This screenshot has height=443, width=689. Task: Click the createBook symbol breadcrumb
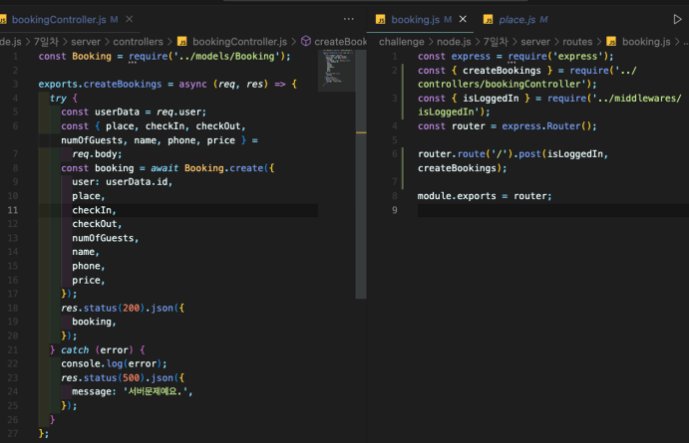[341, 42]
